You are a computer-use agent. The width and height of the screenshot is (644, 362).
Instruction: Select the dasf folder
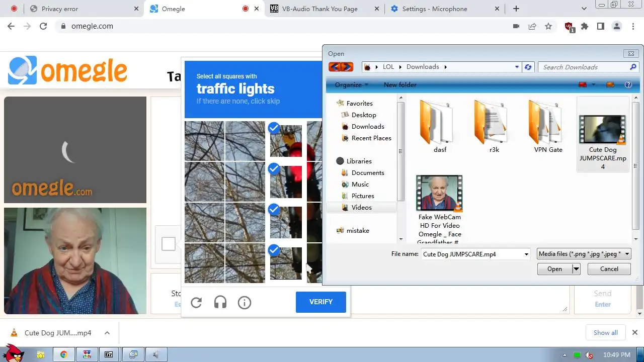point(440,127)
